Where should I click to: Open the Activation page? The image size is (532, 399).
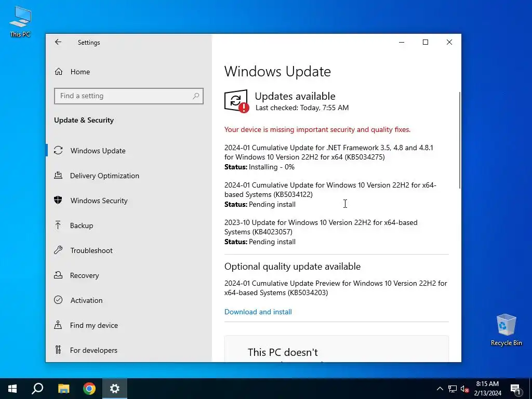pos(87,300)
